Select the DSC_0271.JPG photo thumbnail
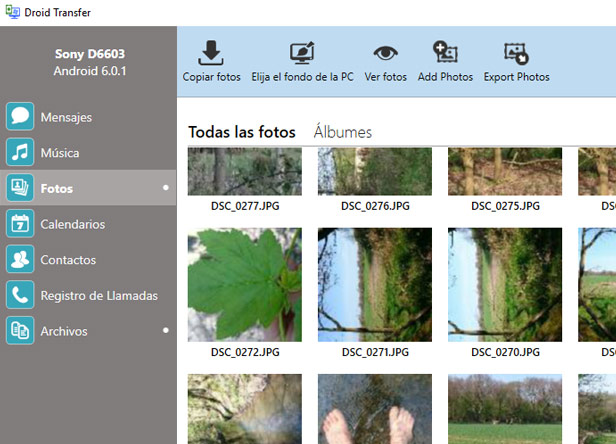 click(x=375, y=284)
